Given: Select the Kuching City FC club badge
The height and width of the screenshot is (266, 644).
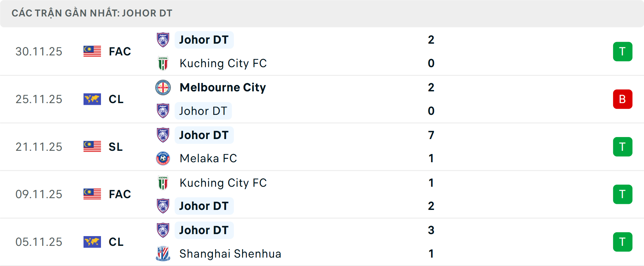Looking at the screenshot, I should click(x=163, y=63).
